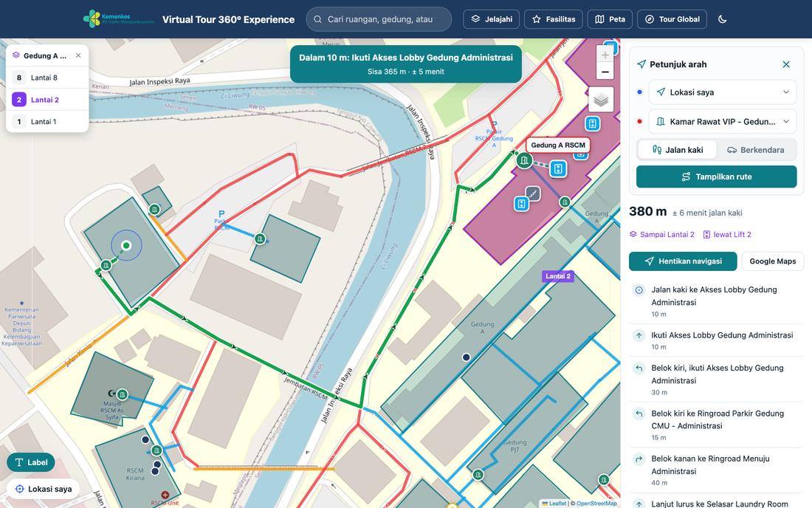Click the turn-right icon for Ringroad Menuju Administrasi
This screenshot has width=812, height=508.
tap(639, 459)
